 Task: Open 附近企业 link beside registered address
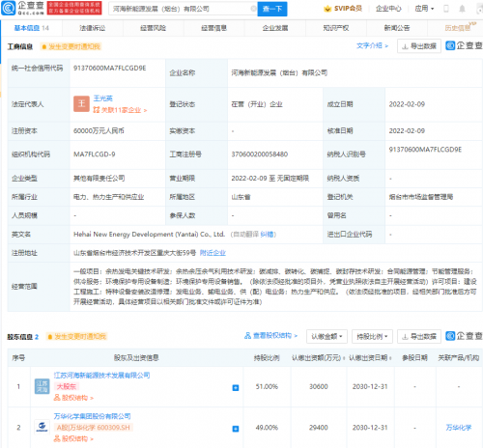coord(213,253)
